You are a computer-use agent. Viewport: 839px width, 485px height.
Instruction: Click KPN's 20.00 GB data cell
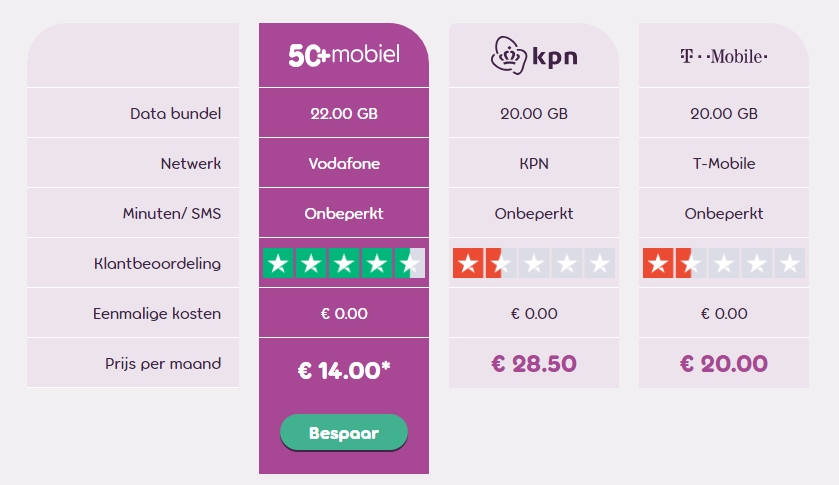click(533, 113)
